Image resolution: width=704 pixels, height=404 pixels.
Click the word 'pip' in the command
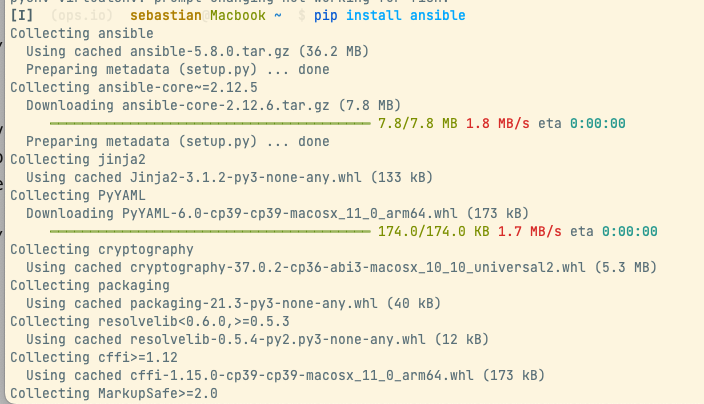tap(325, 17)
